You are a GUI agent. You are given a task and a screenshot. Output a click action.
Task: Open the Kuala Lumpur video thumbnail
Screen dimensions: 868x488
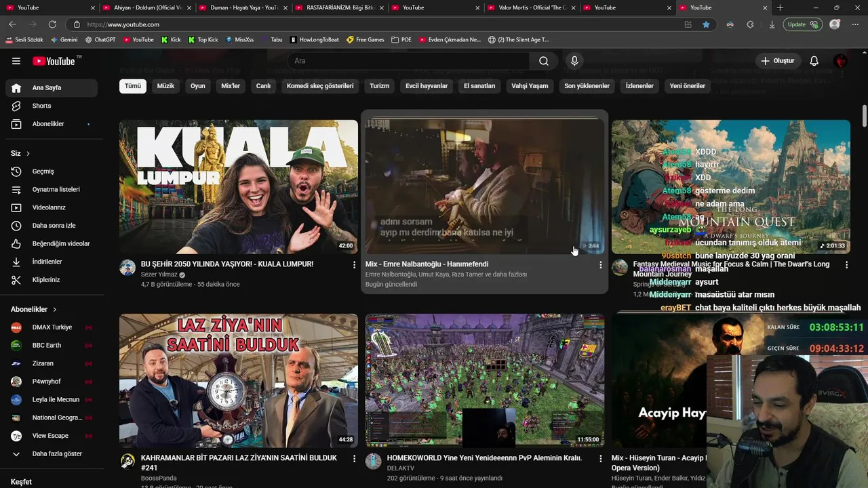coord(239,187)
